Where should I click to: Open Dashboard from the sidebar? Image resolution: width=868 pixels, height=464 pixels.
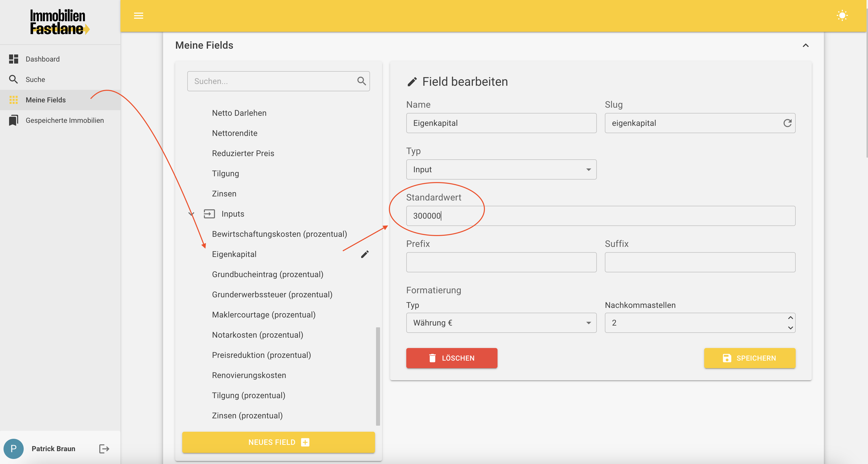click(x=42, y=59)
